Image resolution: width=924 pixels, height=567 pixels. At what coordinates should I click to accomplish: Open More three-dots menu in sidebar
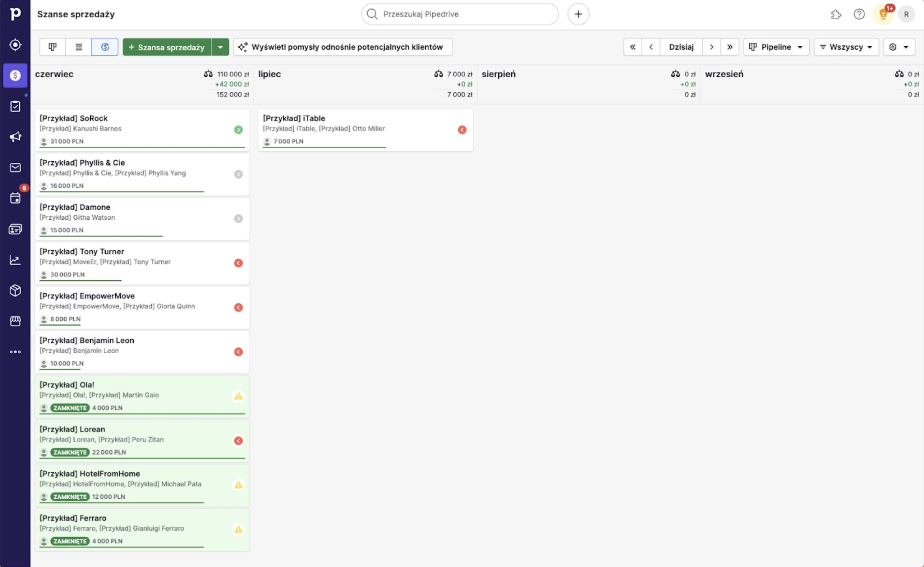[x=15, y=352]
